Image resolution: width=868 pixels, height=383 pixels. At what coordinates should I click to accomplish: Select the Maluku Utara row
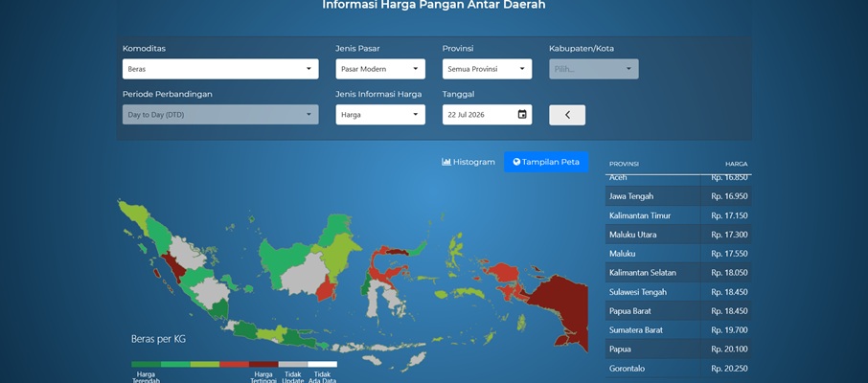(678, 235)
